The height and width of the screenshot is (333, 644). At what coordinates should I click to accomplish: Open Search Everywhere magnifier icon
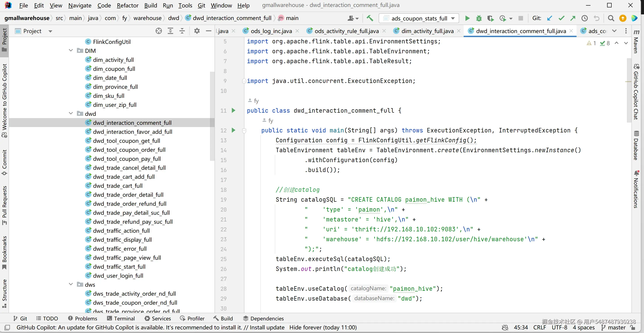(x=611, y=18)
